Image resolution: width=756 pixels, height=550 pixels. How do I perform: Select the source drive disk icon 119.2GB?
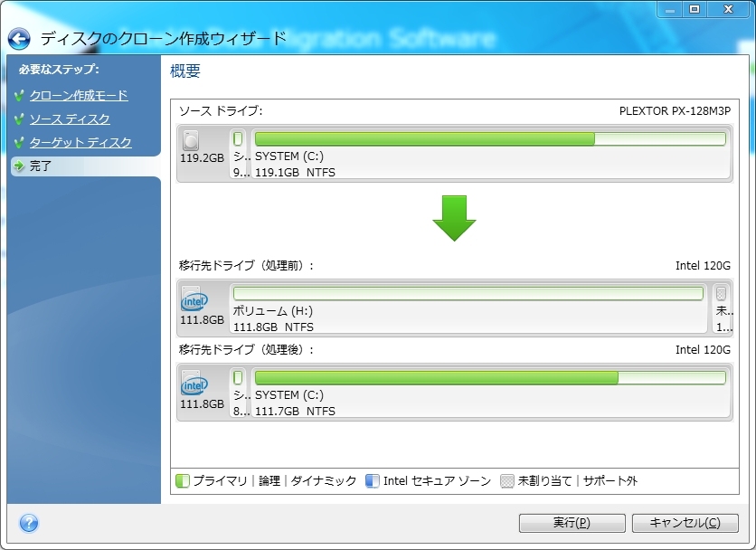[191, 140]
